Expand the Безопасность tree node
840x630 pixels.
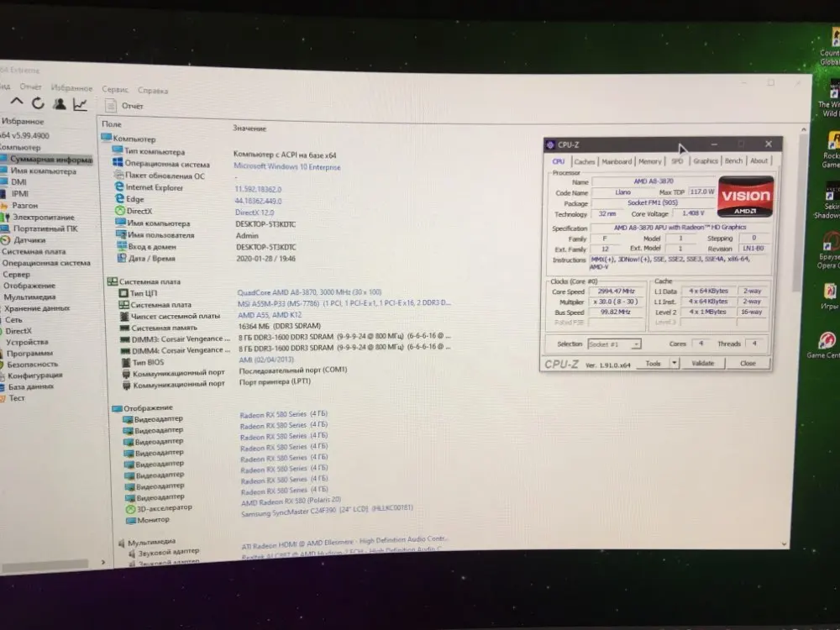click(x=32, y=365)
